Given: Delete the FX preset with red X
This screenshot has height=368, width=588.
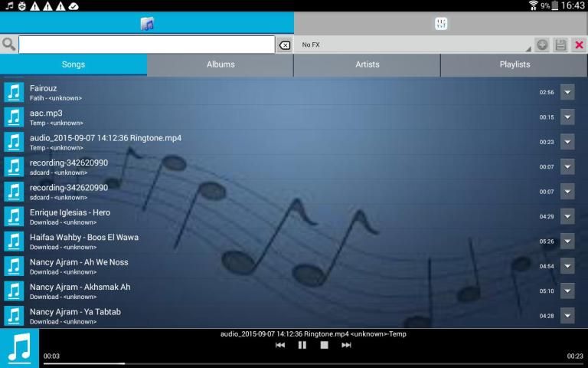Looking at the screenshot, I should [579, 45].
